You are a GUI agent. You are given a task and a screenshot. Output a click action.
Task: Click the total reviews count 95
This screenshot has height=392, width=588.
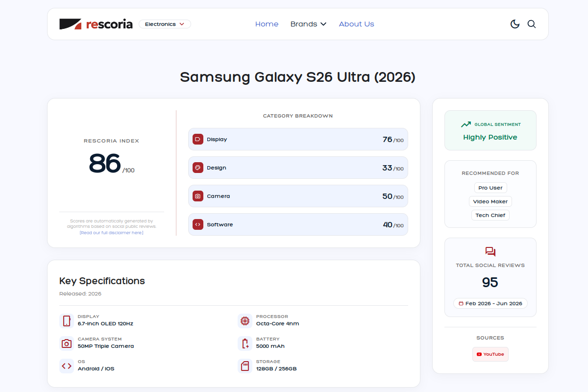(x=490, y=282)
